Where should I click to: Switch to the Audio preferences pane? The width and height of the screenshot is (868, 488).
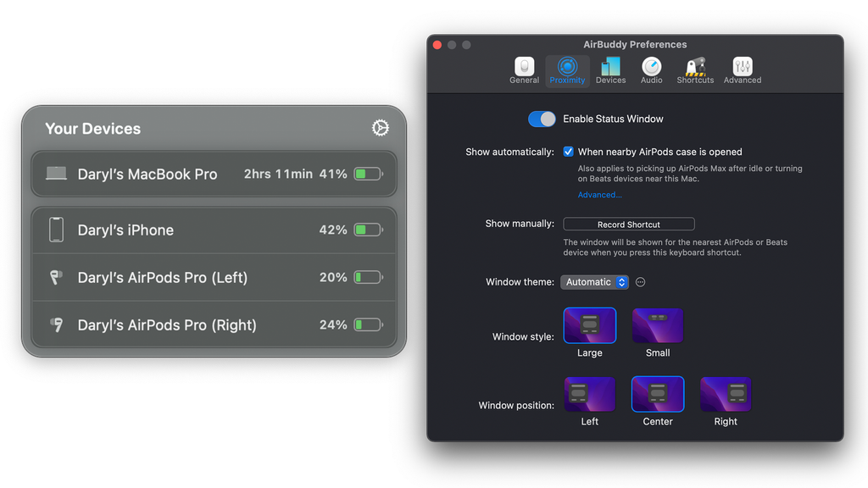651,69
